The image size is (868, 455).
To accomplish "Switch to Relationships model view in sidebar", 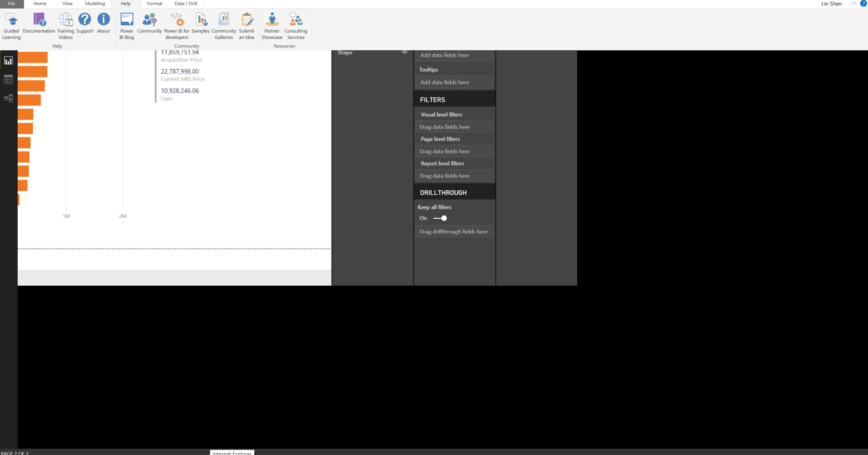I will 9,99.
